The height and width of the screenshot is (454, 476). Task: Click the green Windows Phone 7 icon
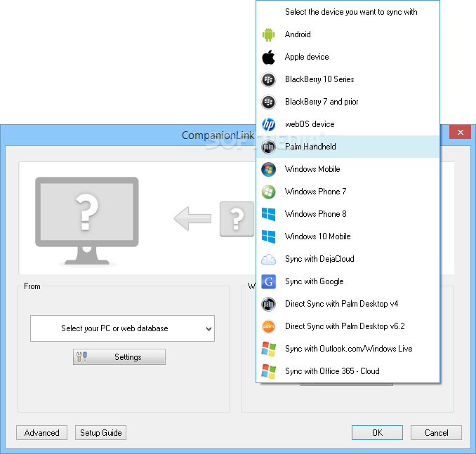pyautogui.click(x=268, y=192)
